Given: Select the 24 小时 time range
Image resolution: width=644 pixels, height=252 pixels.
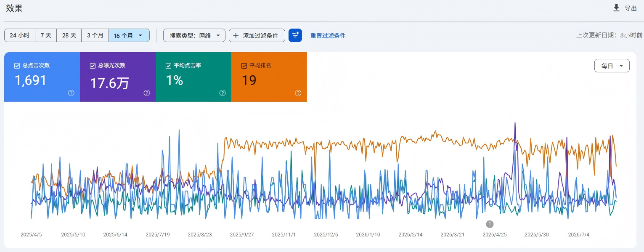Looking at the screenshot, I should [20, 35].
